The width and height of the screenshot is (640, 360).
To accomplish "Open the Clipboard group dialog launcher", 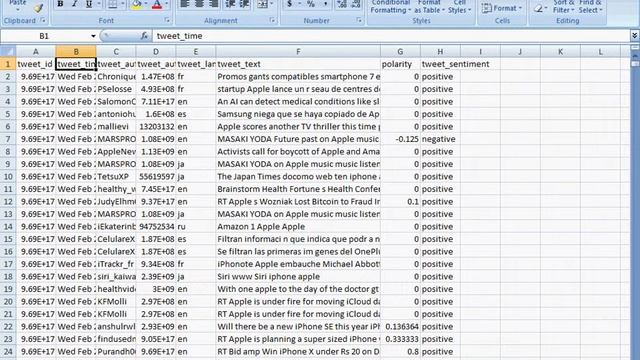I will coord(43,20).
